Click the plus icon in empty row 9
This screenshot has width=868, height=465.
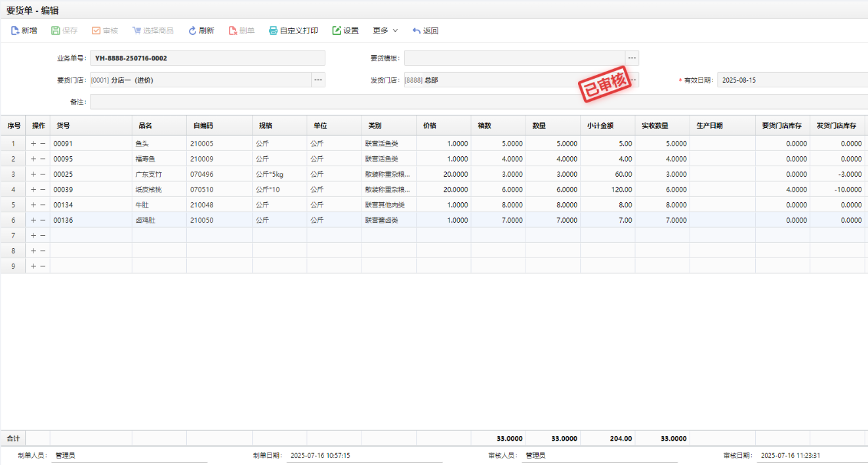pos(33,266)
